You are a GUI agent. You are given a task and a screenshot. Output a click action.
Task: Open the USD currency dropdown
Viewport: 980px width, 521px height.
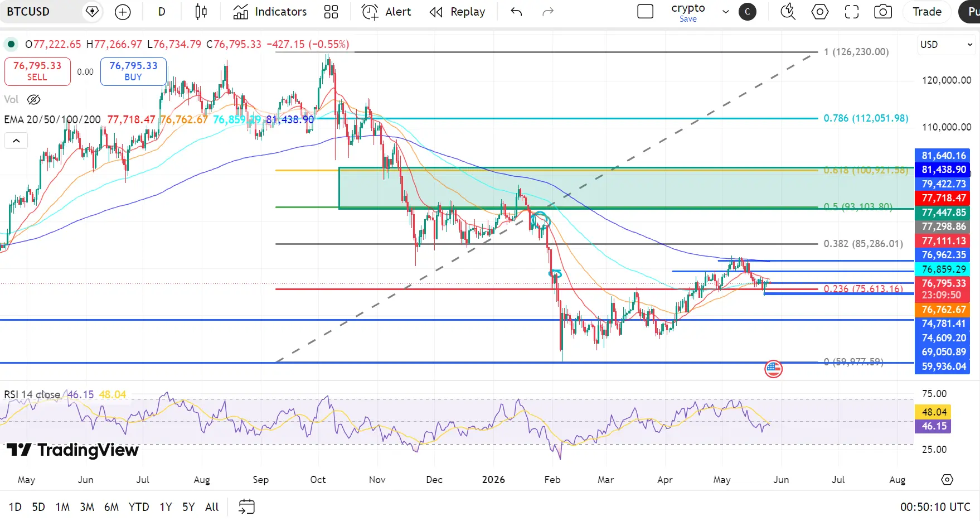[x=946, y=45]
